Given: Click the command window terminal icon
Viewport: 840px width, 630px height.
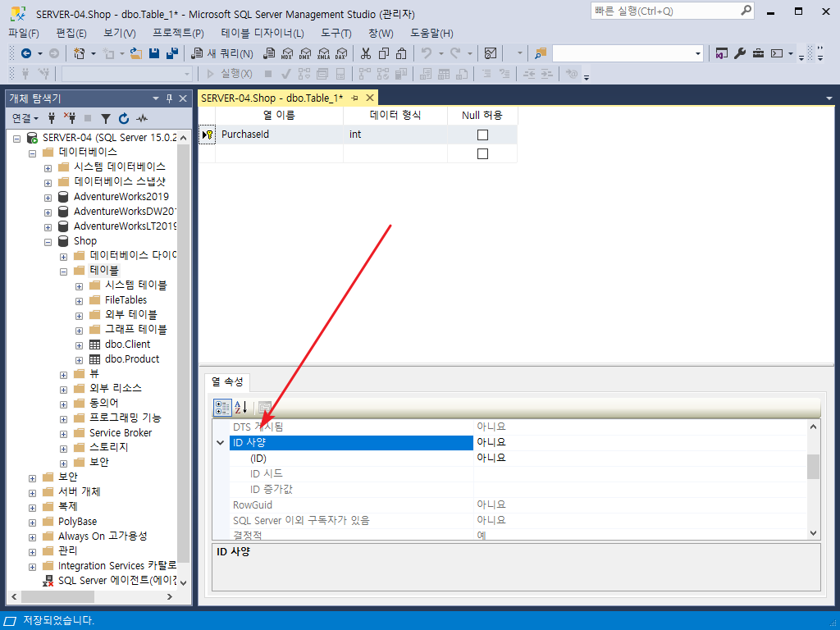Looking at the screenshot, I should click(x=777, y=53).
